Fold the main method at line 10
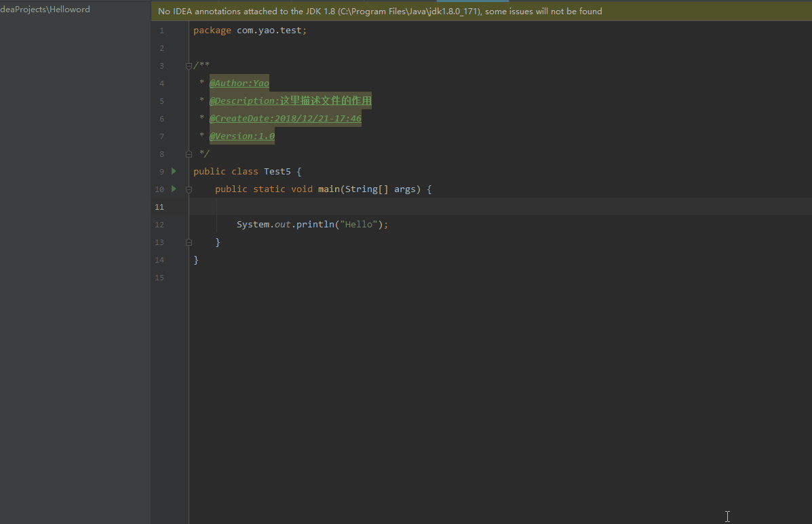 point(189,189)
